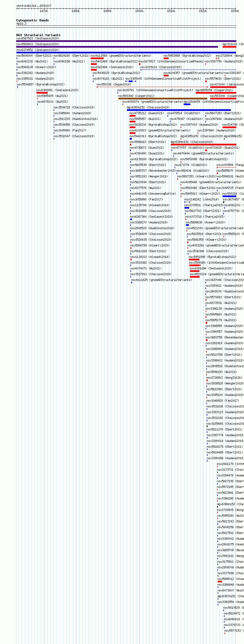Click nsv4735212 (Quan2021) label
Viewport: 244px width, 644px height.
tap(147, 113)
